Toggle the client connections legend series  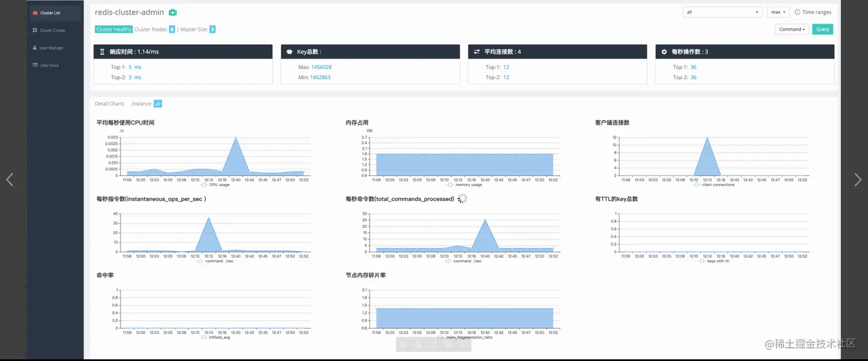[714, 185]
